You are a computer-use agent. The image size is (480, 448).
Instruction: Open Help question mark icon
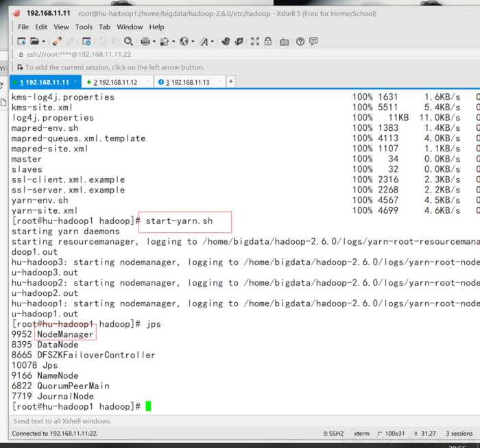(300, 41)
